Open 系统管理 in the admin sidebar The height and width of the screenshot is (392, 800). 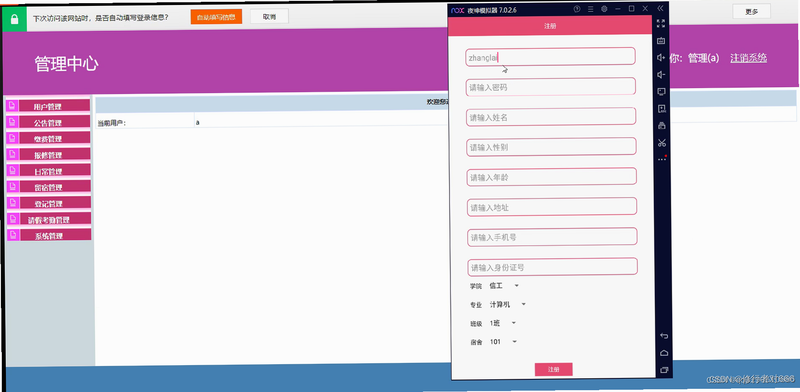pyautogui.click(x=48, y=235)
